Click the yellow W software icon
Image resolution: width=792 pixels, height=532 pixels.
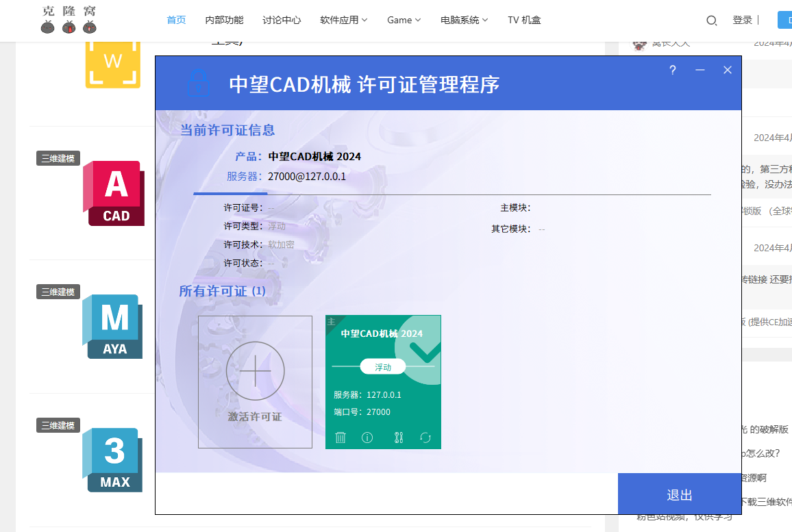pyautogui.click(x=112, y=65)
